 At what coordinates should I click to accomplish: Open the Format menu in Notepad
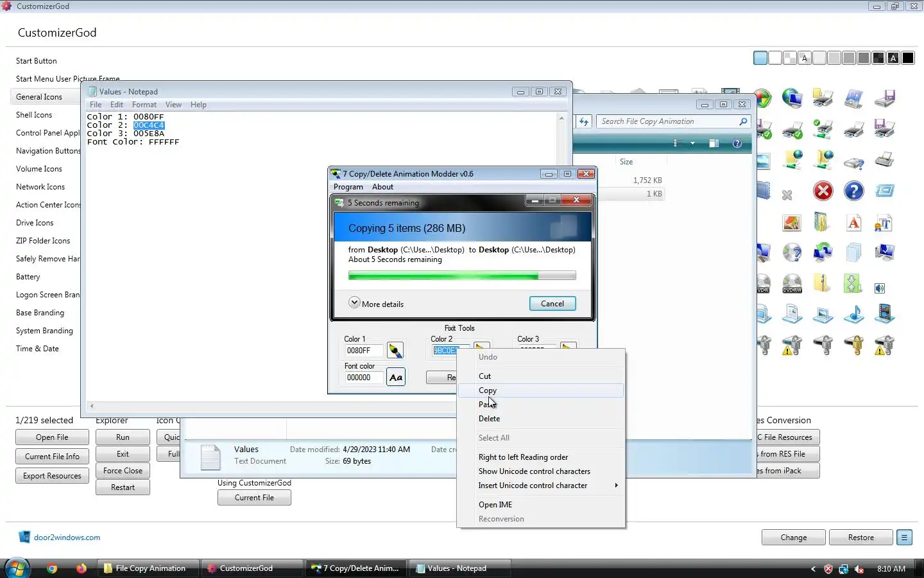144,105
